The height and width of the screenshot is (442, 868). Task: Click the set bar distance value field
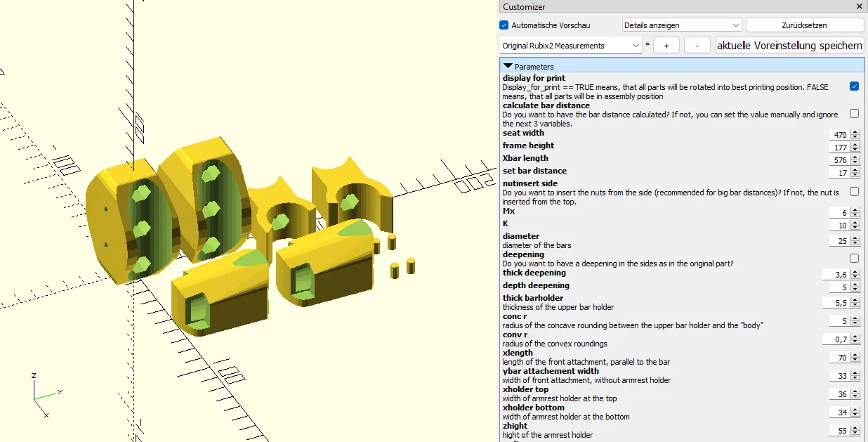pyautogui.click(x=839, y=173)
